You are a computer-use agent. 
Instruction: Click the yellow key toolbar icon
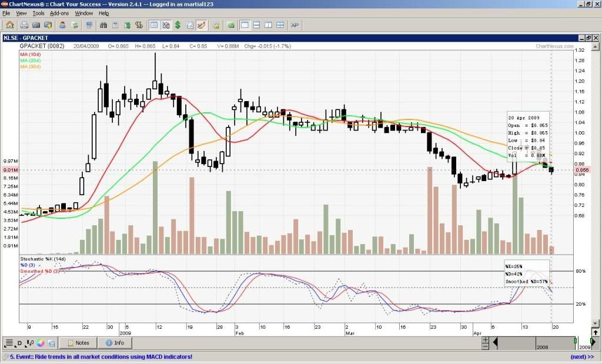coord(216,25)
